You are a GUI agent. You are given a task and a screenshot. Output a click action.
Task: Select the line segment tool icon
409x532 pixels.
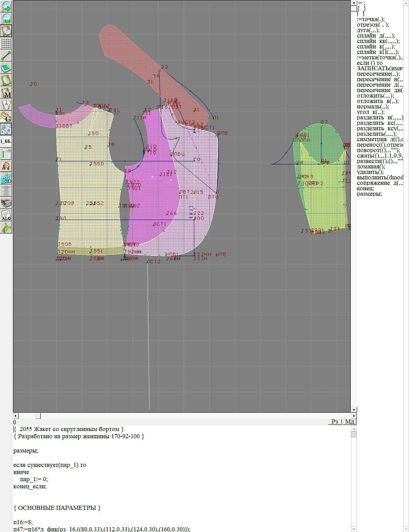click(x=6, y=56)
